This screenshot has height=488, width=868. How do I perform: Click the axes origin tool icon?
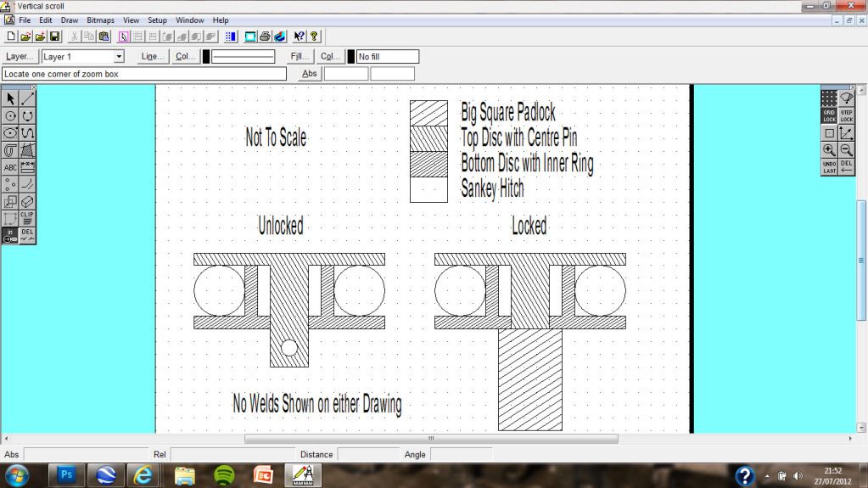pos(847,133)
